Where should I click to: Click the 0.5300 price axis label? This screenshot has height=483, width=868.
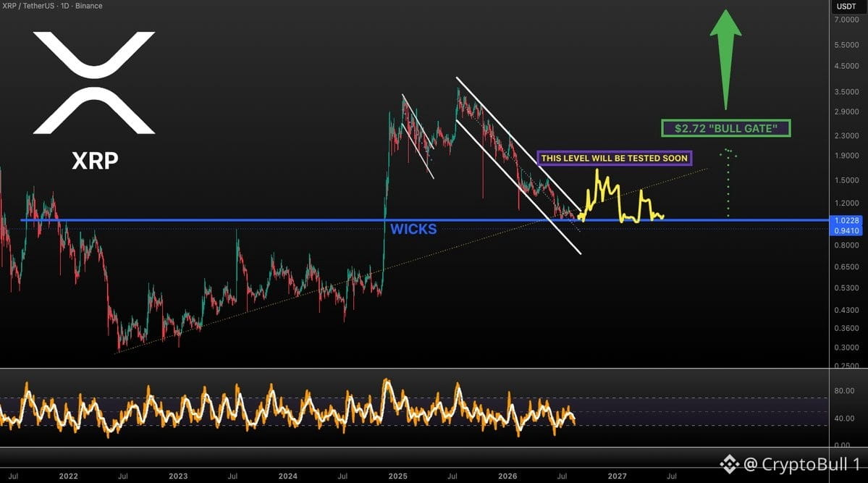click(x=846, y=288)
